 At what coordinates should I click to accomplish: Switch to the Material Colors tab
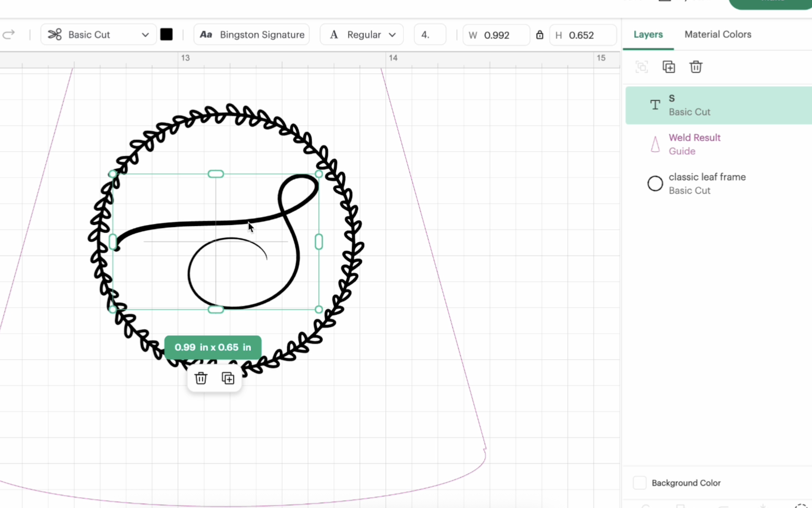(718, 34)
